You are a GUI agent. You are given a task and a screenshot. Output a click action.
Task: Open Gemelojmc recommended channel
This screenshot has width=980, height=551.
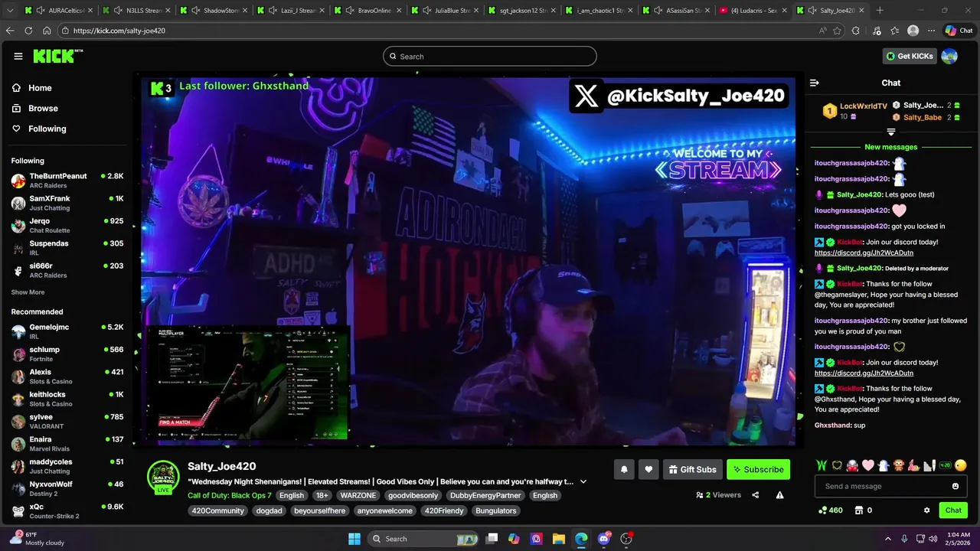click(67, 331)
